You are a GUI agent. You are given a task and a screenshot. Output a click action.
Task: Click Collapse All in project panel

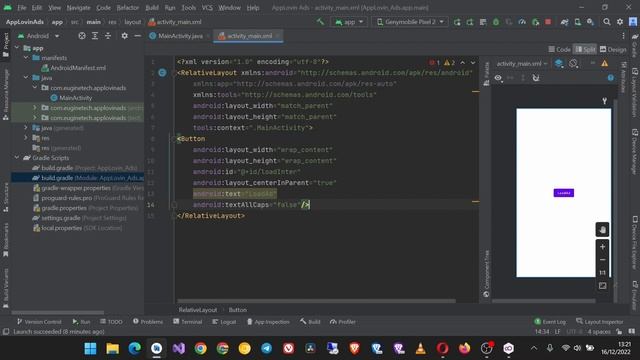[108, 36]
